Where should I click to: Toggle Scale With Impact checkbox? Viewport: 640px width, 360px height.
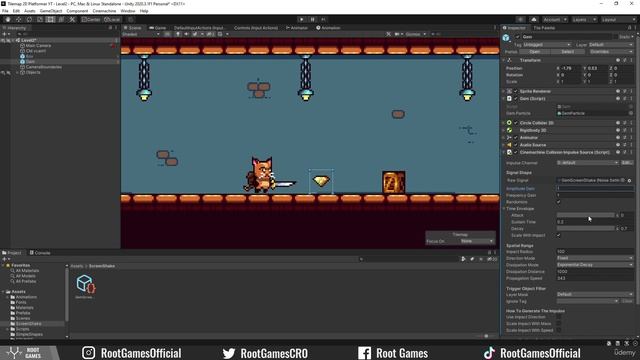click(559, 235)
